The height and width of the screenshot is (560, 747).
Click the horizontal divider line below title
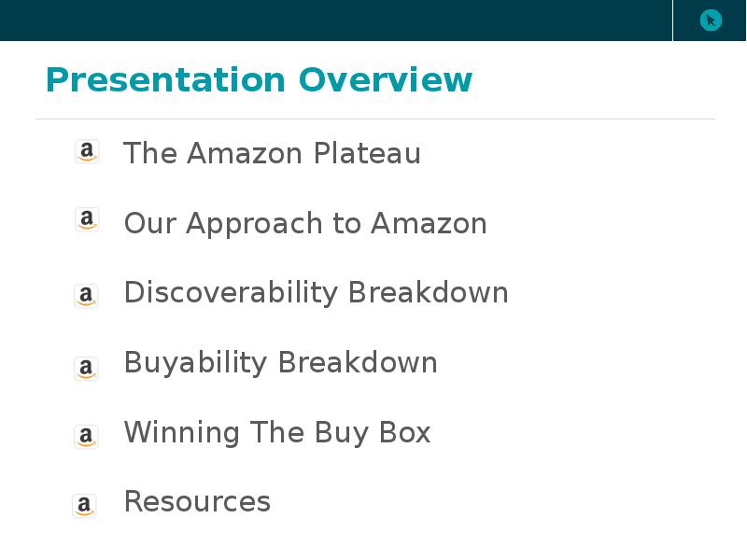pos(373,119)
